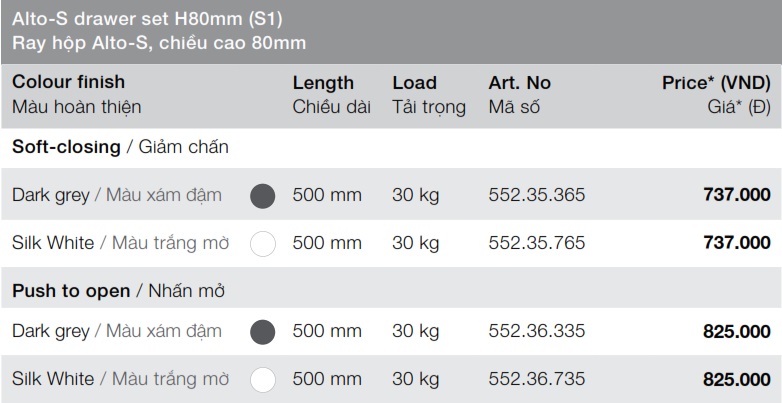Select the dark grey swatch under Push to open

262,332
